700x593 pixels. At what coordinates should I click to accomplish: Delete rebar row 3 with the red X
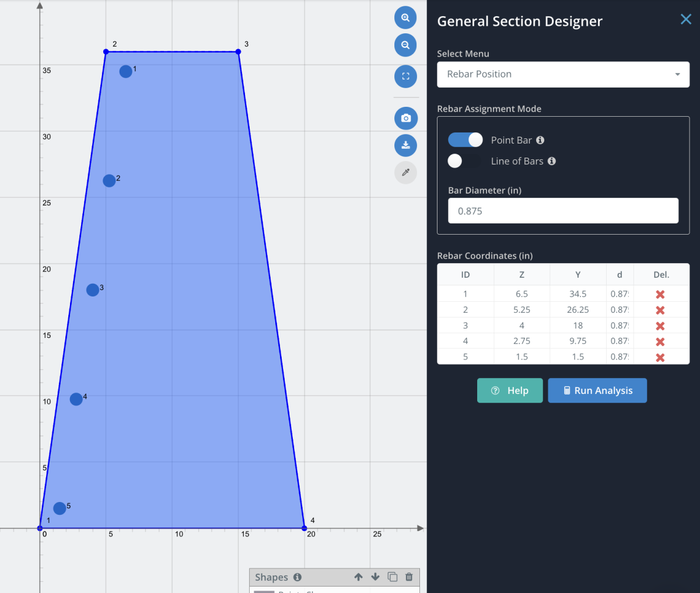pyautogui.click(x=660, y=325)
